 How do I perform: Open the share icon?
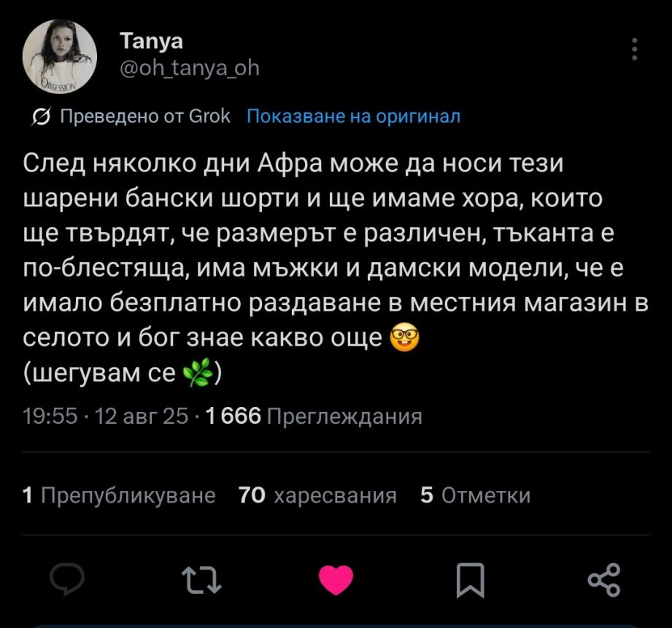[x=604, y=580]
